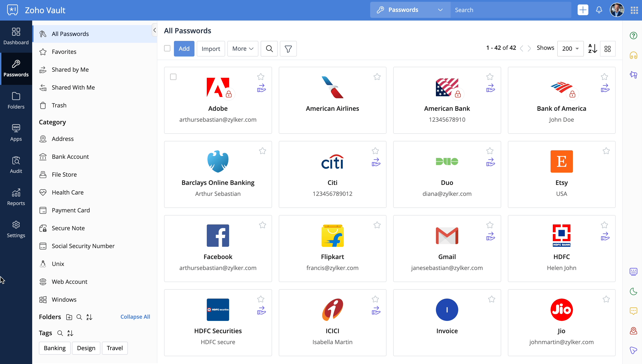Click the add new folder icon
The width and height of the screenshot is (642, 364).
point(69,317)
